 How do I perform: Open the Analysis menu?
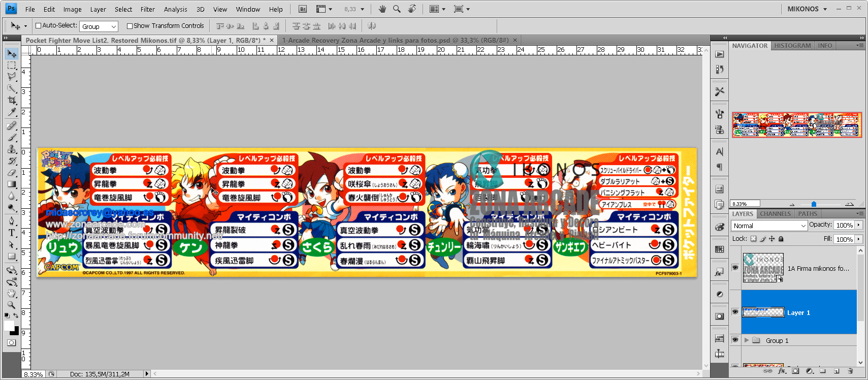(x=176, y=9)
